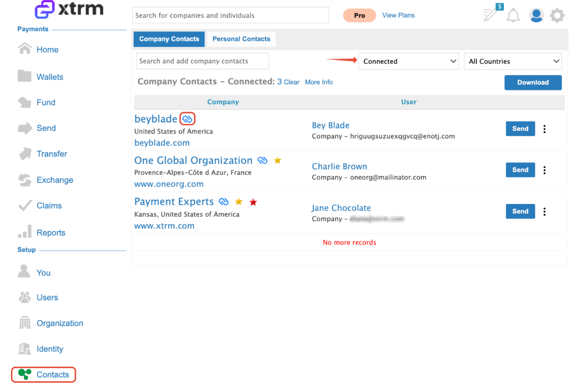The height and width of the screenshot is (386, 588).
Task: Click the user profile avatar icon
Action: pos(536,15)
